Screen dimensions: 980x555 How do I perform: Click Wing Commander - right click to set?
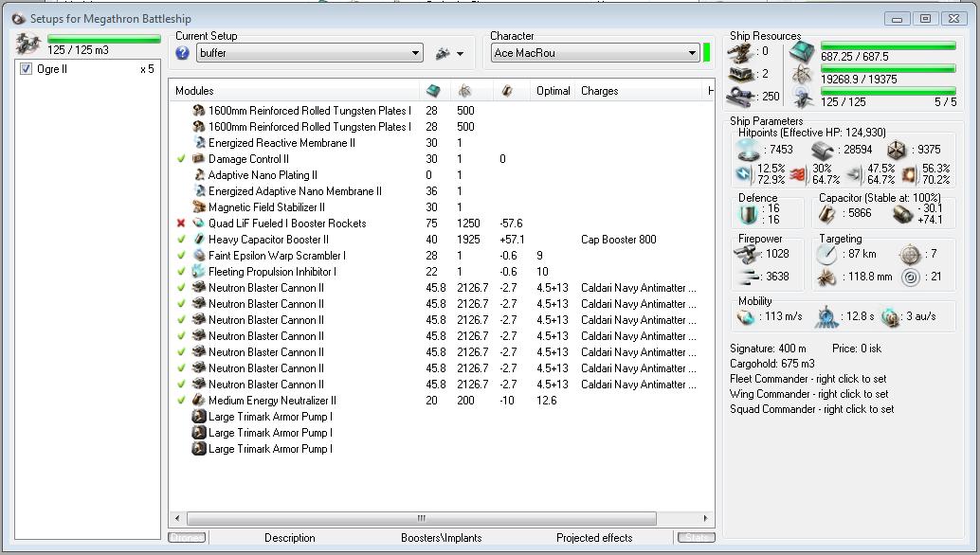(x=808, y=394)
